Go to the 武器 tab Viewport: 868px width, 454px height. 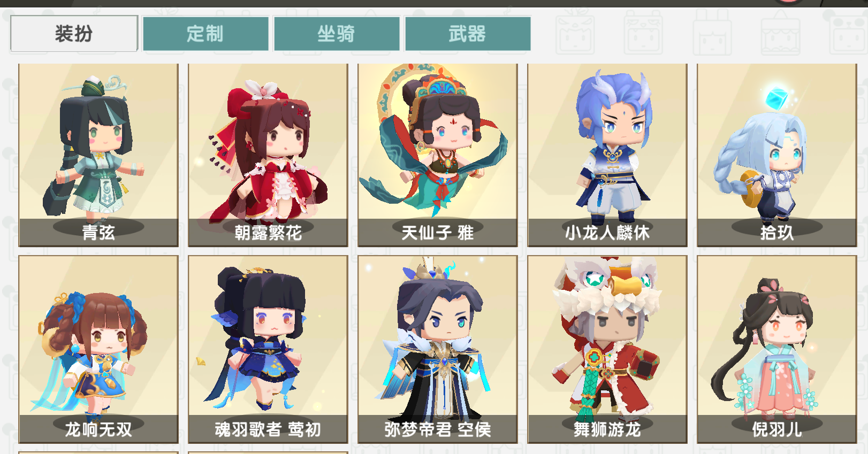coord(468,34)
